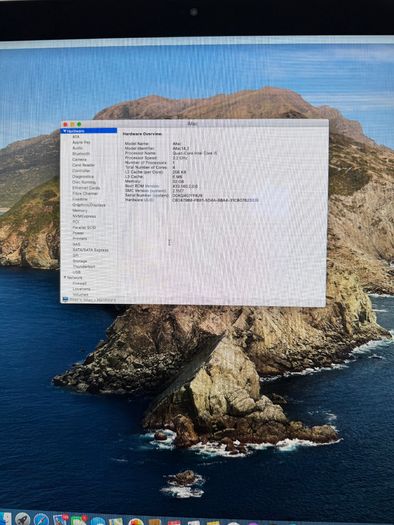Select Ethernet Cards in the sidebar
The height and width of the screenshot is (525, 394).
(86, 188)
